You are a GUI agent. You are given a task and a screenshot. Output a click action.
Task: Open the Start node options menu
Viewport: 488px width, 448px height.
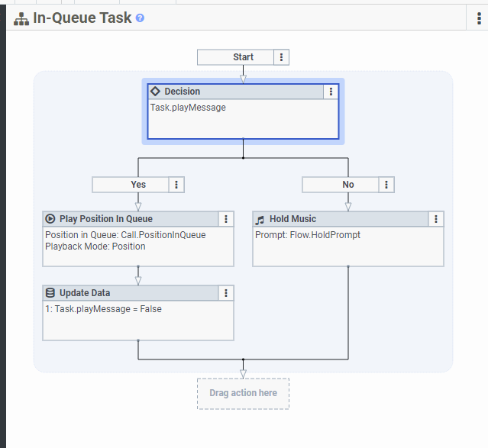[282, 57]
